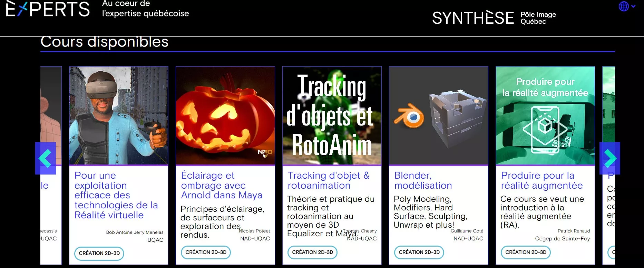The width and height of the screenshot is (644, 268).
Task: Click 'Cégep de Sainte-Foy' institution text
Action: pos(563,239)
